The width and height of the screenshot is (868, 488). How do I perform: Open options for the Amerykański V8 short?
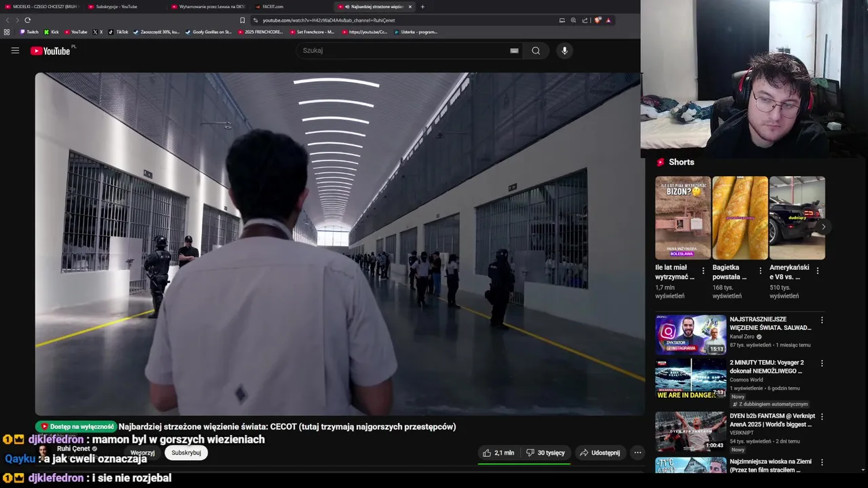click(x=818, y=270)
